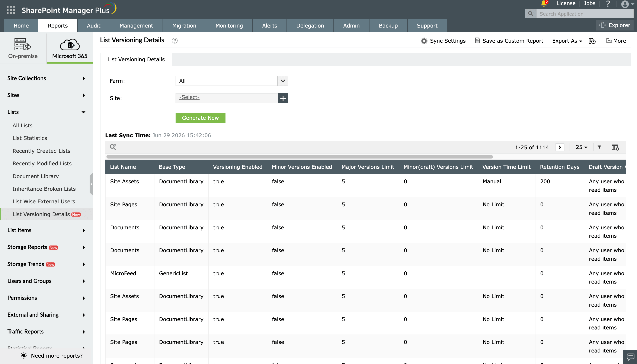Click the search magnifier icon in header
The width and height of the screenshot is (637, 364).
coord(531,13)
